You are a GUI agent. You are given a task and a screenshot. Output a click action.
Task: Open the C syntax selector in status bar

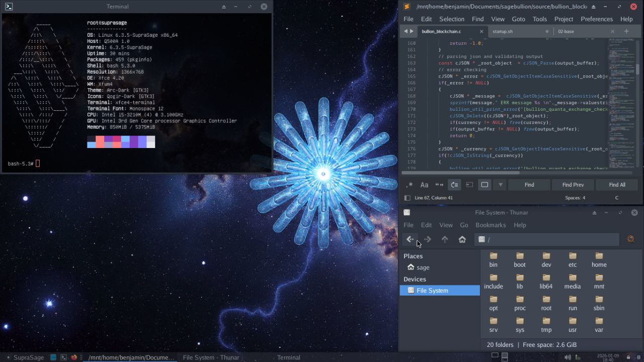[x=617, y=198]
